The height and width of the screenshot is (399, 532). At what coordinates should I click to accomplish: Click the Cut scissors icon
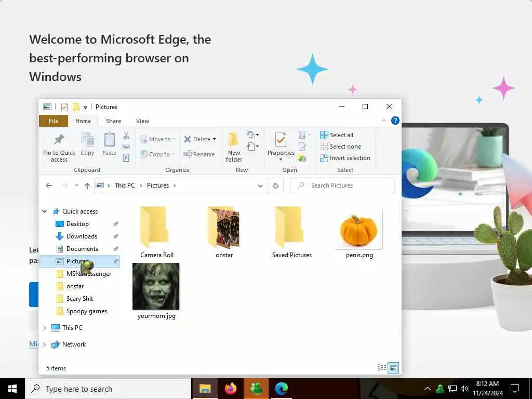tap(126, 136)
